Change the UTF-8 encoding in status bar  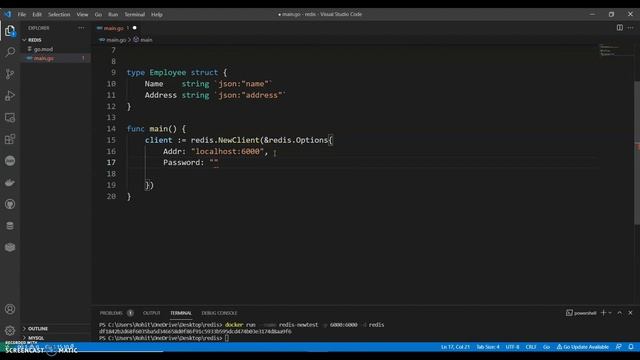coord(512,347)
